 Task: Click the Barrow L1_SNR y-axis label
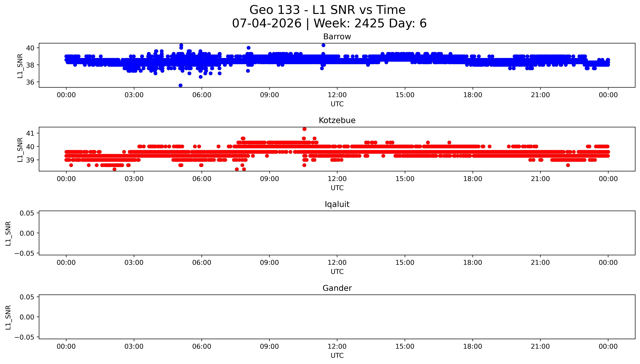(x=20, y=66)
